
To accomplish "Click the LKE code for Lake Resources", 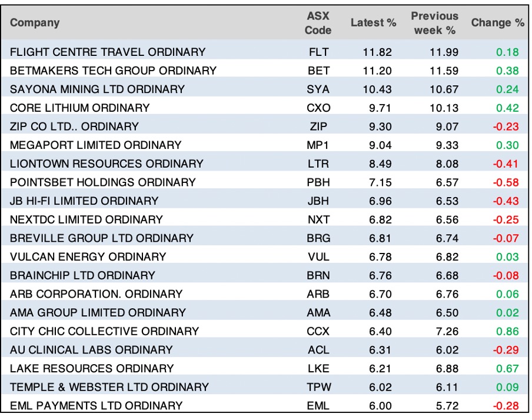I will coord(318,368).
